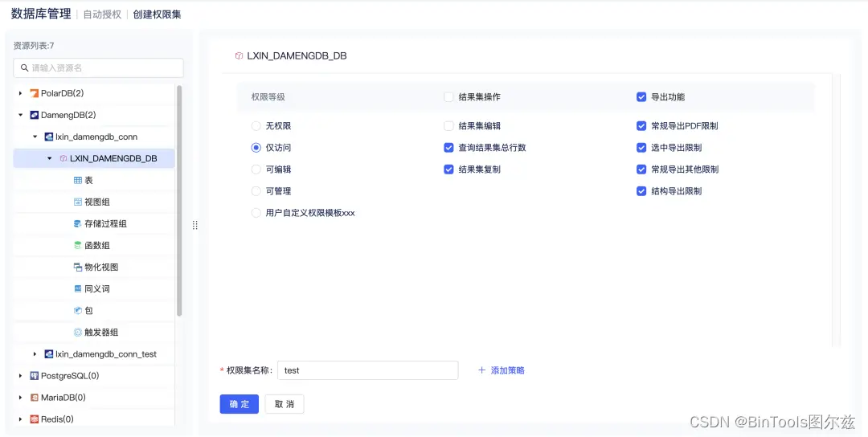Click the MariaDB database icon

pyautogui.click(x=35, y=397)
